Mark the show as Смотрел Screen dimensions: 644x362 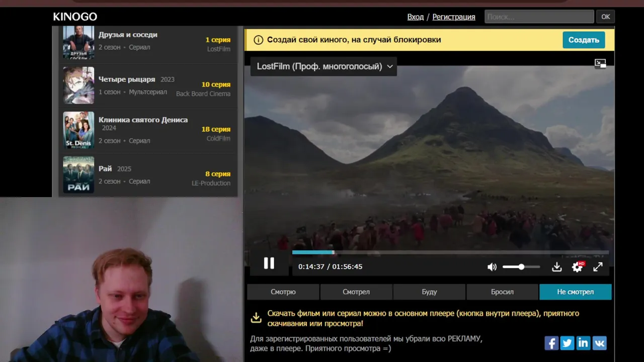(x=356, y=292)
